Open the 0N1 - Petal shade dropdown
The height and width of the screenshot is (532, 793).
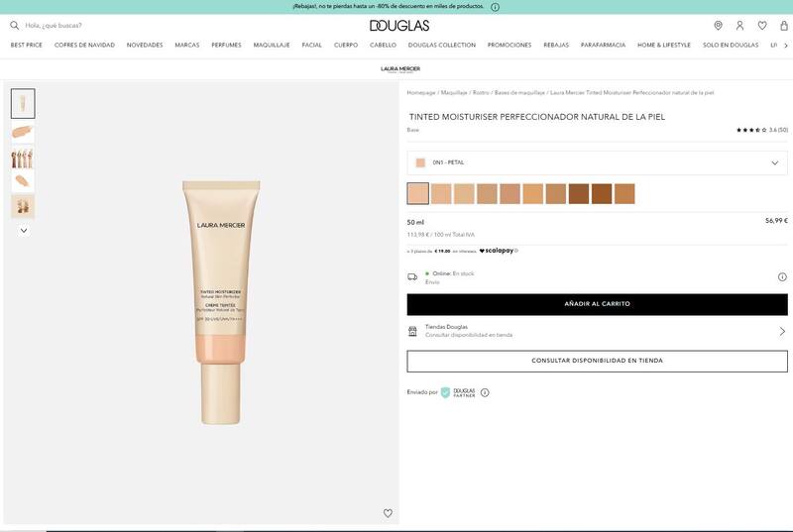click(x=598, y=162)
